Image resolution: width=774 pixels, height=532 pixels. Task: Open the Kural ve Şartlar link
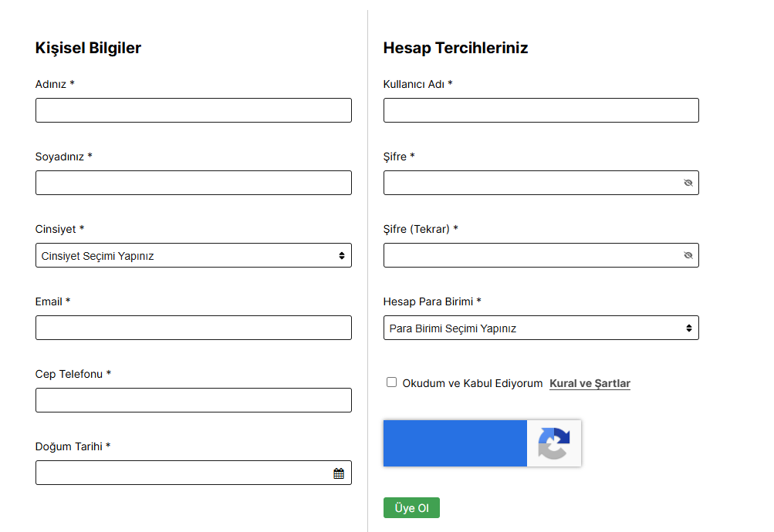(x=590, y=383)
